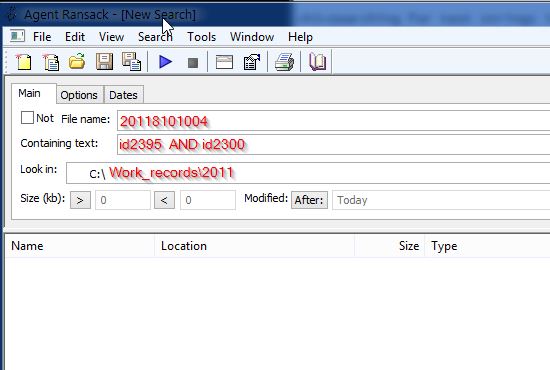550x370 pixels.
Task: Open saved search with folder icon
Action: click(77, 61)
